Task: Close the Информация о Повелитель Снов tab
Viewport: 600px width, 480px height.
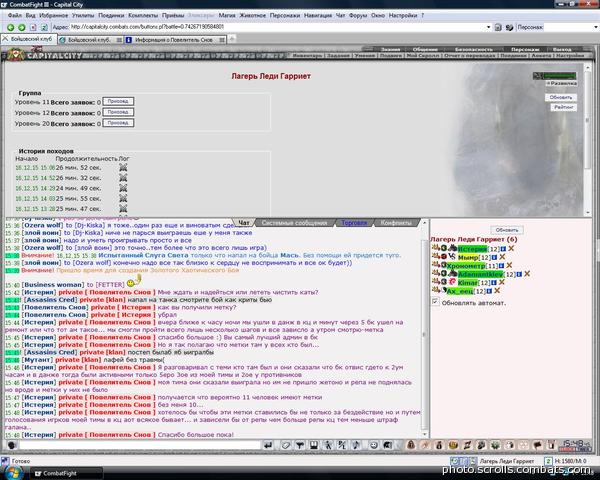Action: [x=222, y=40]
